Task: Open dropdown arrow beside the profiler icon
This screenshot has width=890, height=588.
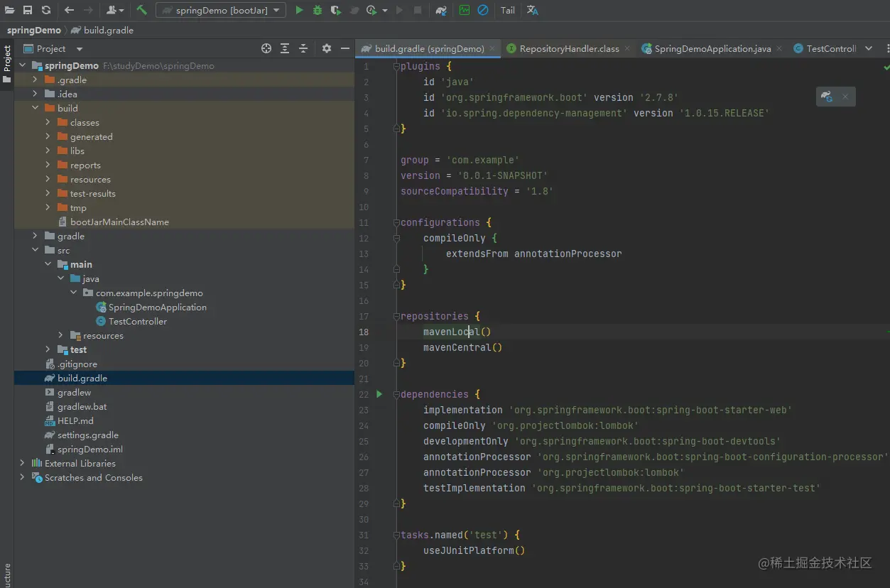Action: (x=385, y=11)
